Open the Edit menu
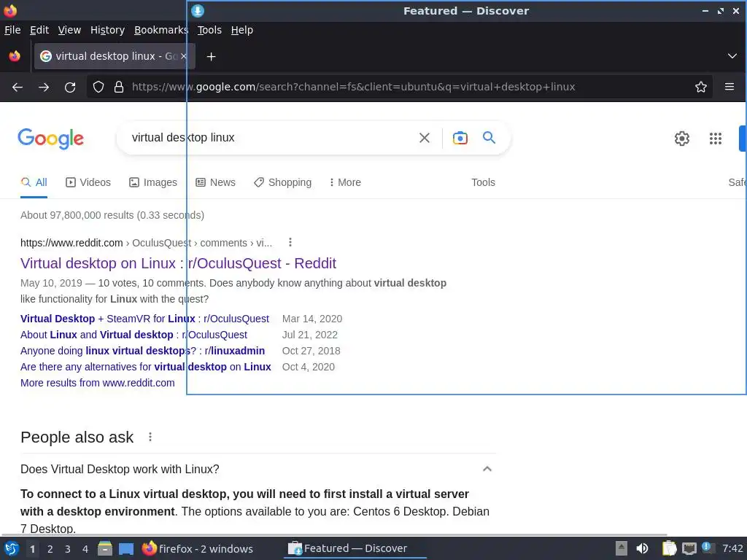Screen dimensions: 747x560 (39, 30)
